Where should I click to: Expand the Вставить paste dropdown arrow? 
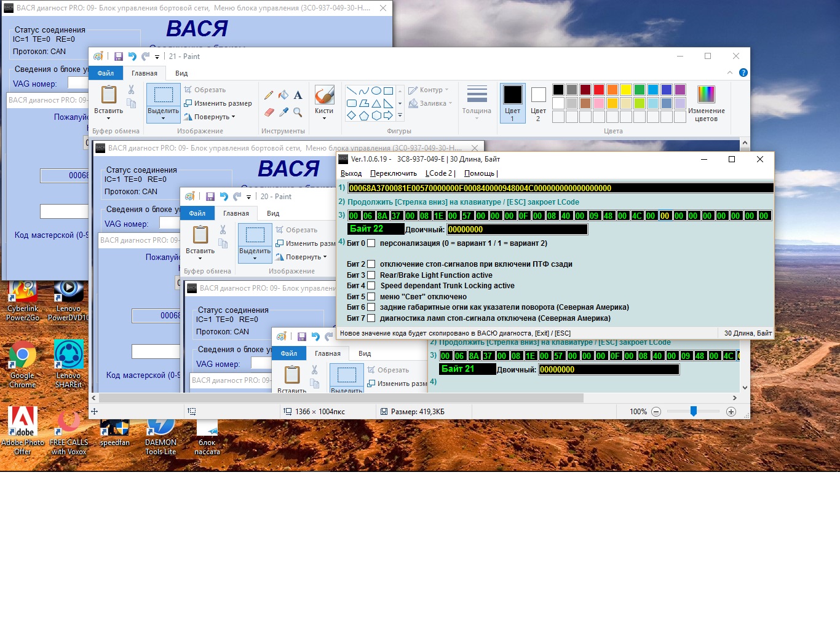coord(109,118)
